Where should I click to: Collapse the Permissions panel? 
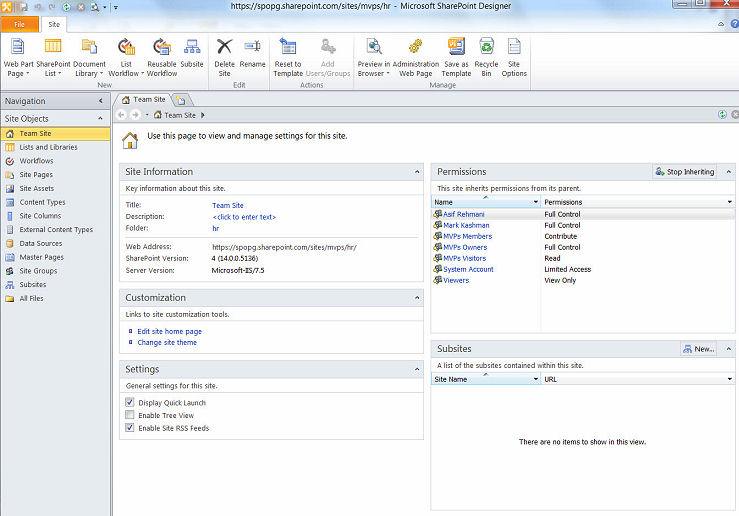pyautogui.click(x=729, y=172)
